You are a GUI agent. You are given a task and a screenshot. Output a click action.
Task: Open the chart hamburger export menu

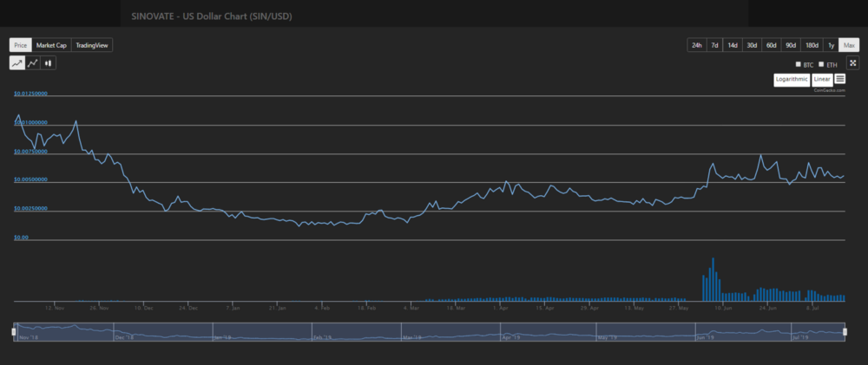[x=839, y=80]
